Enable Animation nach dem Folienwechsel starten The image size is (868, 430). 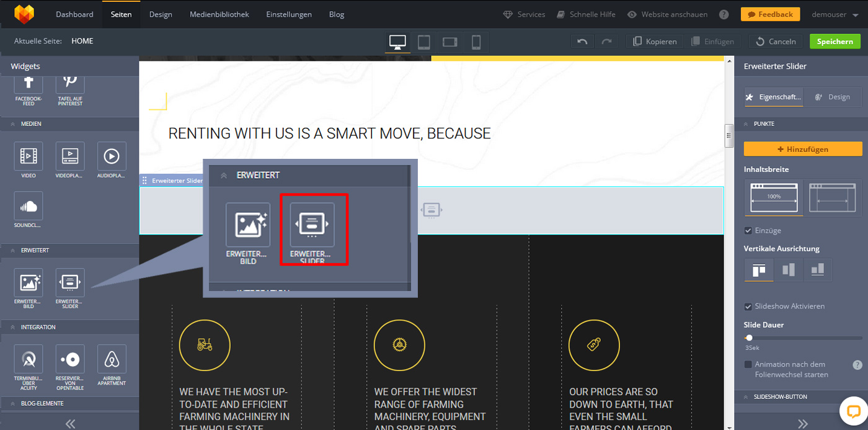[748, 364]
